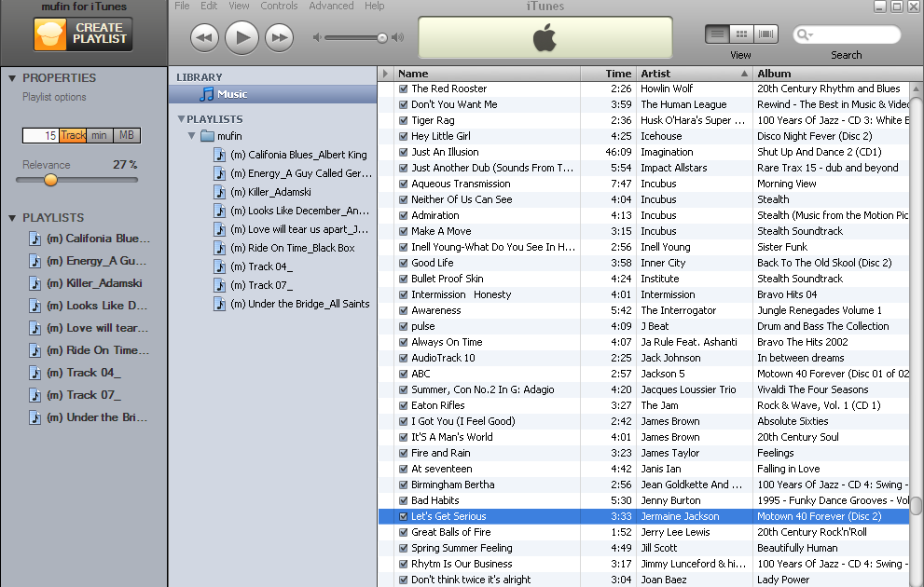Screen dimensions: 924x587
Task: Select MB as the playlist unit
Action: pyautogui.click(x=127, y=135)
